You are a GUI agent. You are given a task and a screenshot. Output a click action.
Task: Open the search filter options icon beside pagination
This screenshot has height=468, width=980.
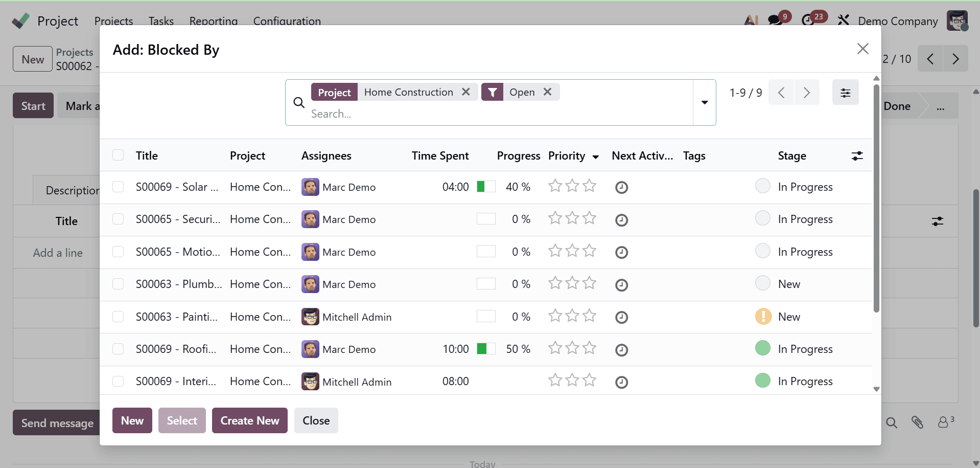(846, 93)
